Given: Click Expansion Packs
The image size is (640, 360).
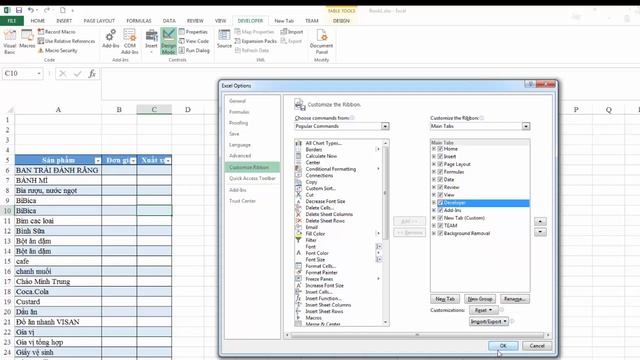Looking at the screenshot, I should pos(256,41).
